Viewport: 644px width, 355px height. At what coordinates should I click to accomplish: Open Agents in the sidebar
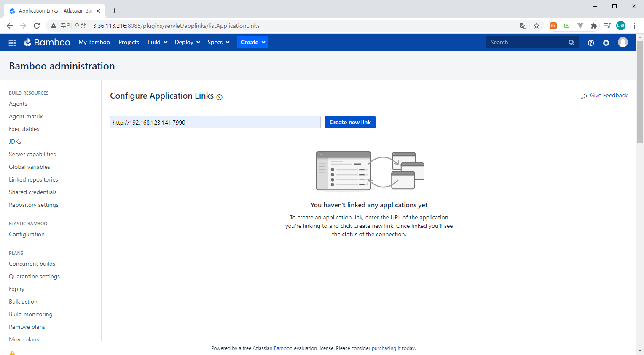18,104
